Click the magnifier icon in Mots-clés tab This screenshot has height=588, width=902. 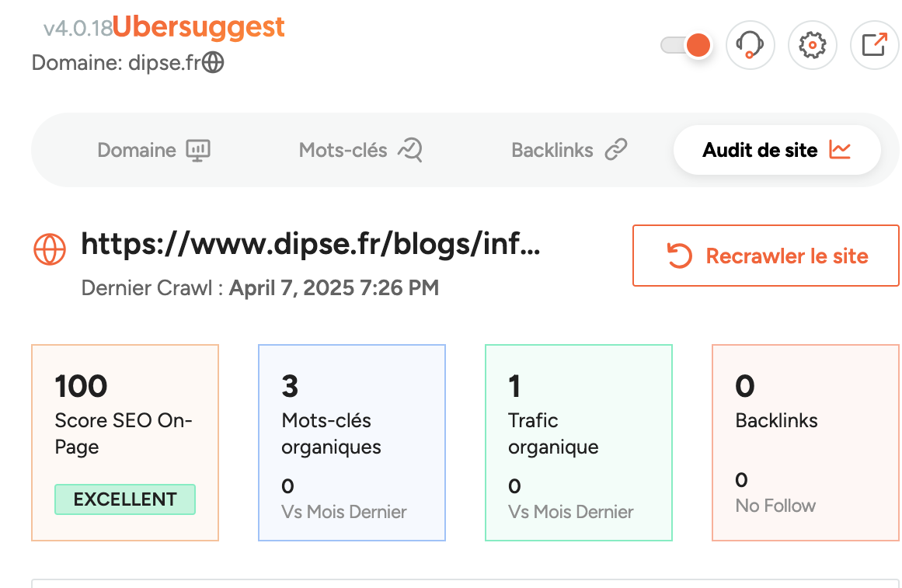(409, 150)
